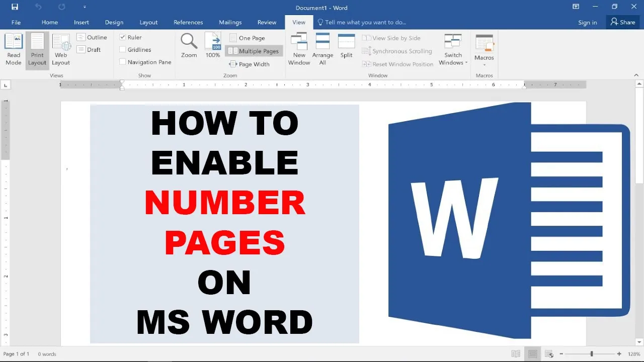
Task: Open the Review tab
Action: [267, 22]
